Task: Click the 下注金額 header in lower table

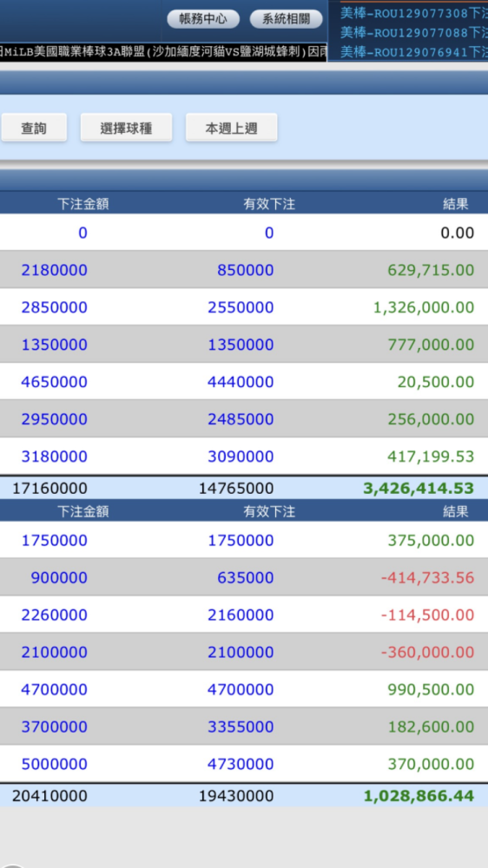Action: click(x=83, y=511)
